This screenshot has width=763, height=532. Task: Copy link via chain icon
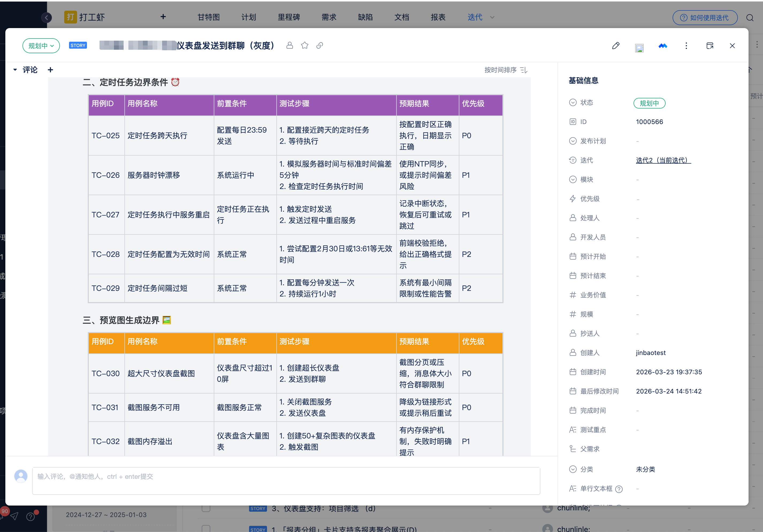[x=319, y=45]
